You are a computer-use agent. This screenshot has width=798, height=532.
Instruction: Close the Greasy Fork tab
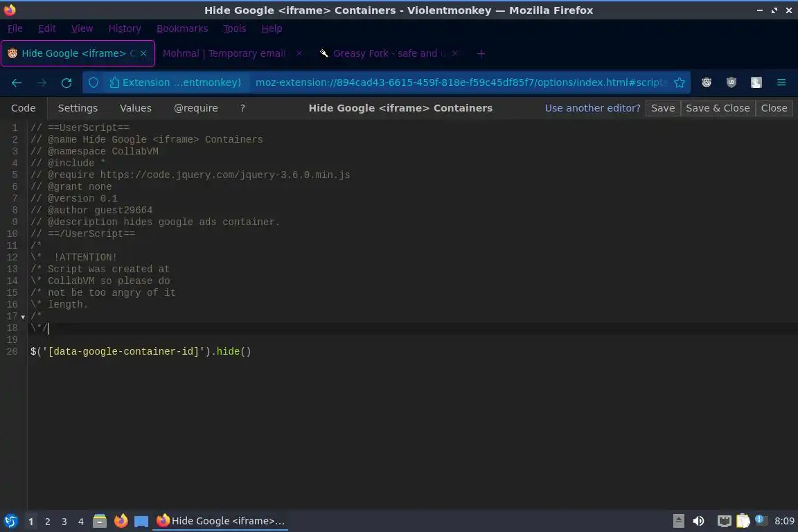pyautogui.click(x=455, y=53)
